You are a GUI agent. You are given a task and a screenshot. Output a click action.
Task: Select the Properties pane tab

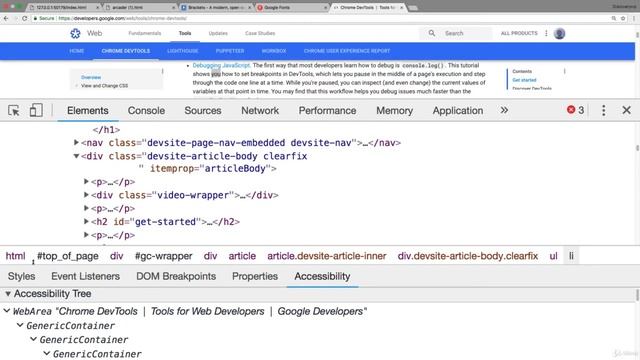pos(255,276)
